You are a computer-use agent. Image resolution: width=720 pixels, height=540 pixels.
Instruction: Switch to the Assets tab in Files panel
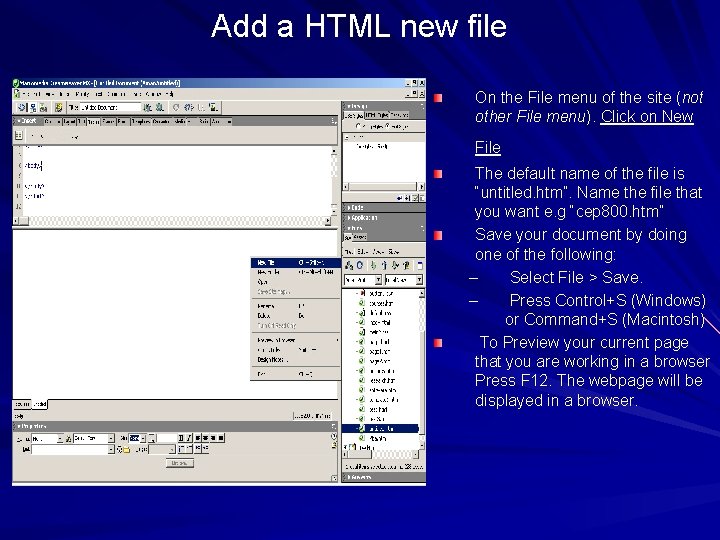click(x=360, y=237)
